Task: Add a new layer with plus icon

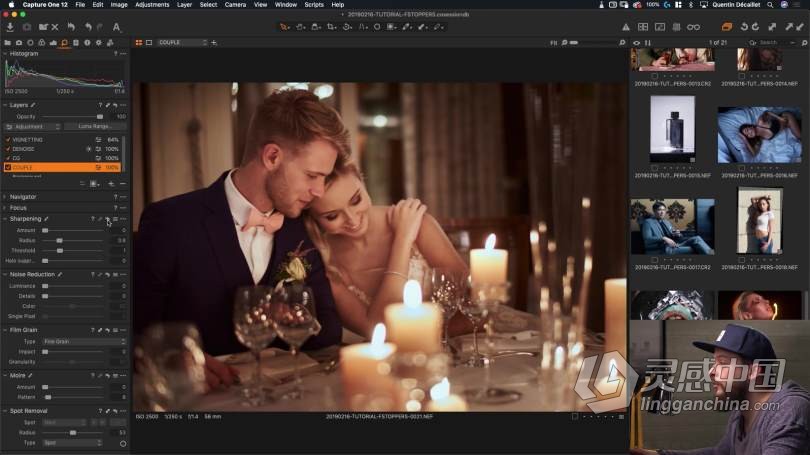Action: [x=111, y=184]
